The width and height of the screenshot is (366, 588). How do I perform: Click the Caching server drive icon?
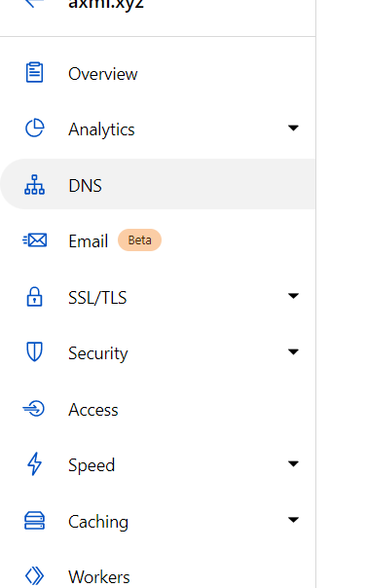(34, 521)
